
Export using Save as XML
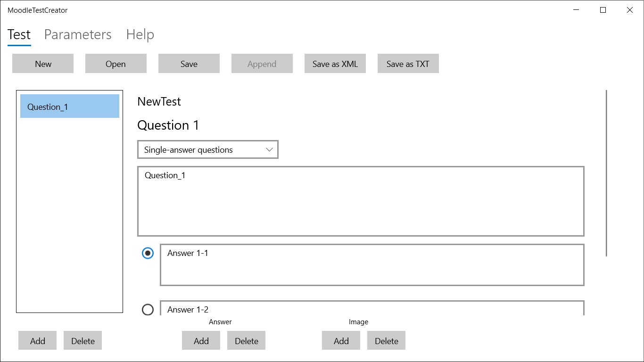pos(335,64)
